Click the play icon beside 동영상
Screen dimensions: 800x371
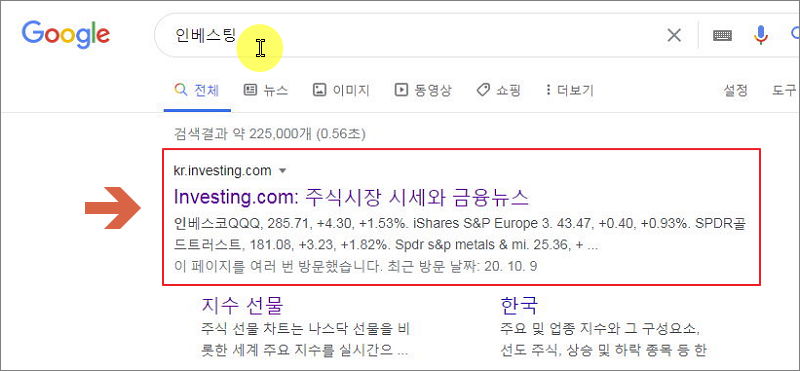coord(401,90)
